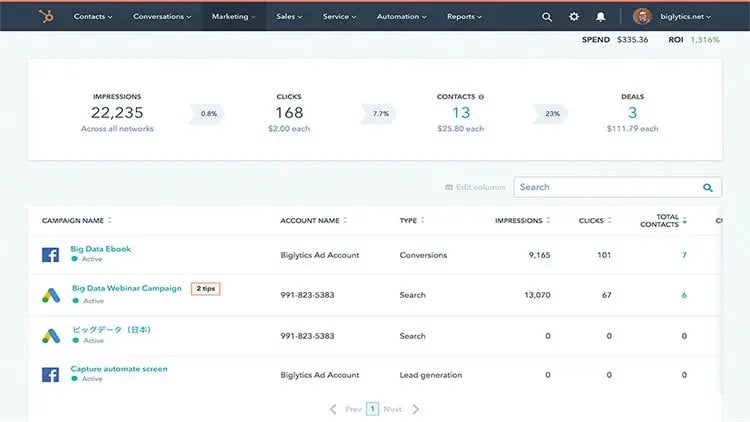Open the Service menu
The width and height of the screenshot is (750, 422).
(x=339, y=17)
